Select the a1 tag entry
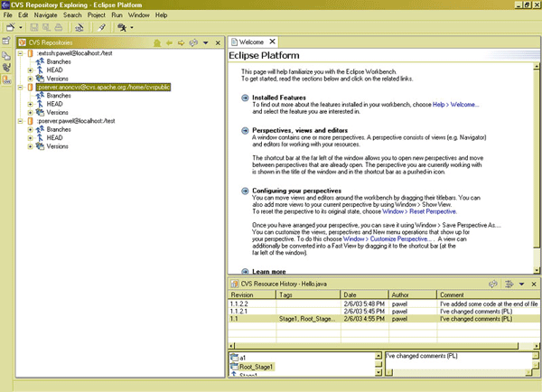Viewport: 542px width, 392px height. pyautogui.click(x=238, y=358)
